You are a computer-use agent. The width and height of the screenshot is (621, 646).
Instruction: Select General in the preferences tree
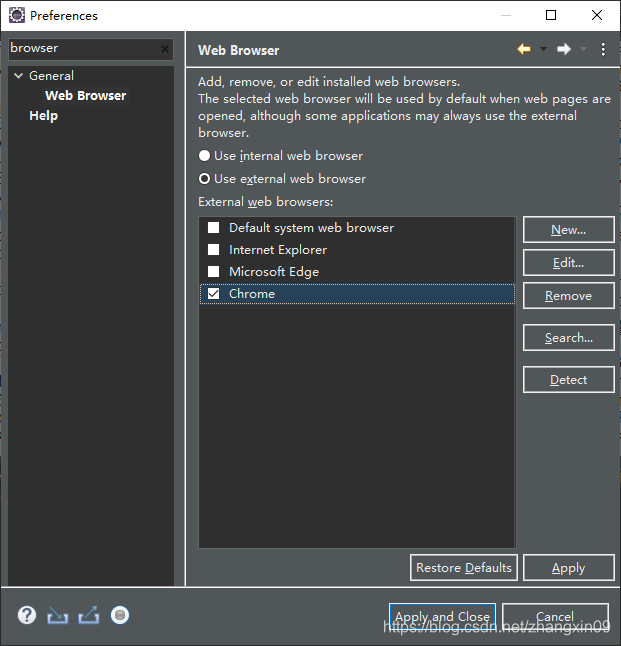(51, 76)
